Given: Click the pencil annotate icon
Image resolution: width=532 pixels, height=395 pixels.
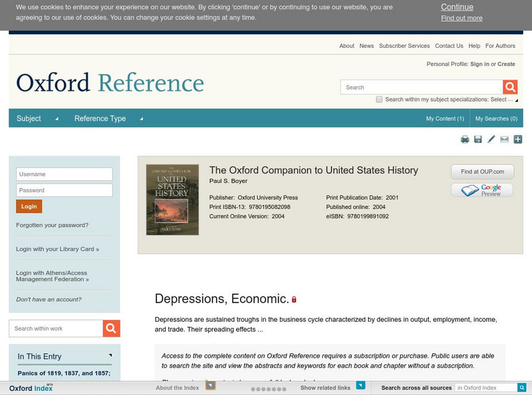Looking at the screenshot, I should pyautogui.click(x=491, y=139).
